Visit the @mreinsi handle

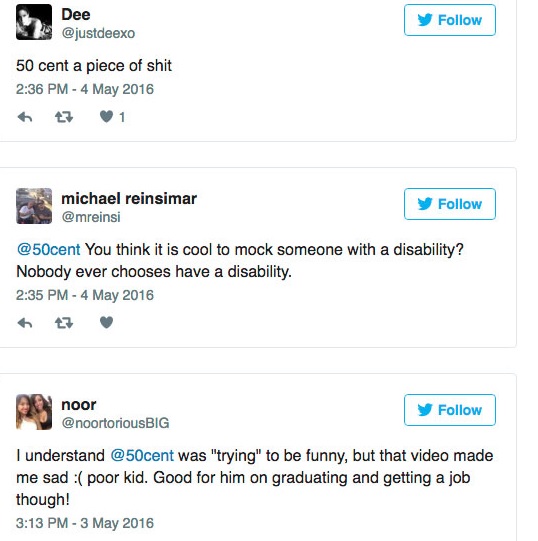91,217
